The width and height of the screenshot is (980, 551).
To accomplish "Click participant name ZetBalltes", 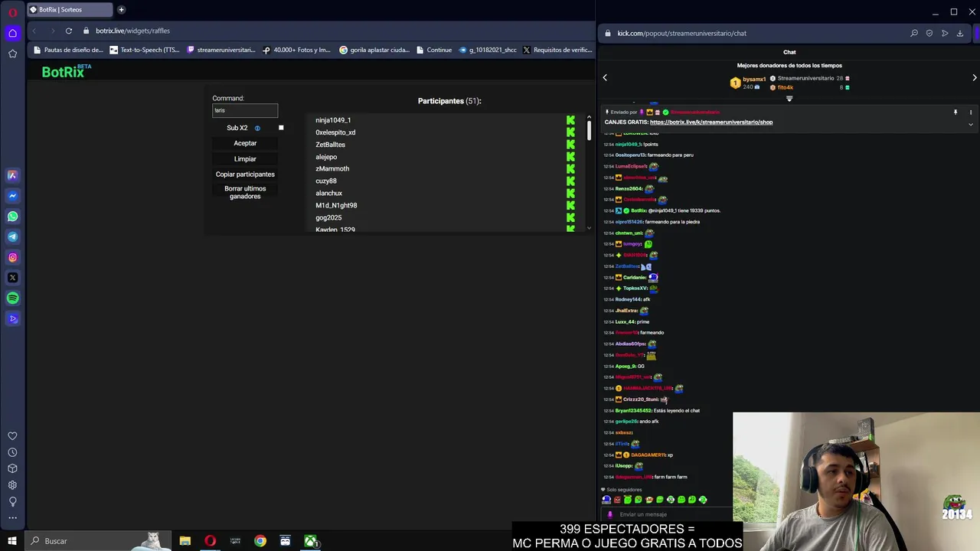I will click(x=330, y=145).
